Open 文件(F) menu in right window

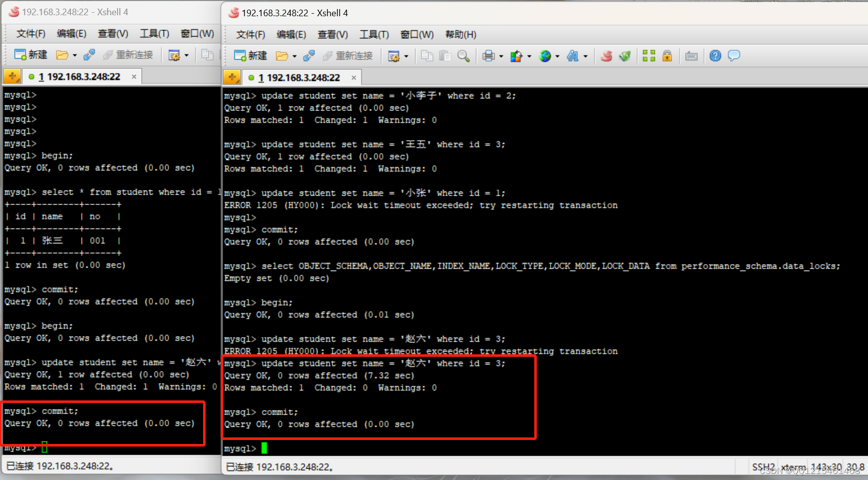(251, 34)
